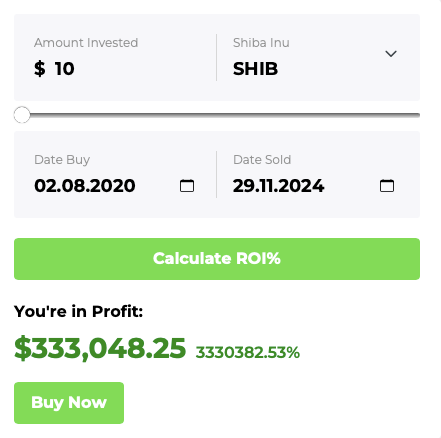This screenshot has width=441, height=438.
Task: Focus the Amount Invested value 10
Action: tap(64, 69)
